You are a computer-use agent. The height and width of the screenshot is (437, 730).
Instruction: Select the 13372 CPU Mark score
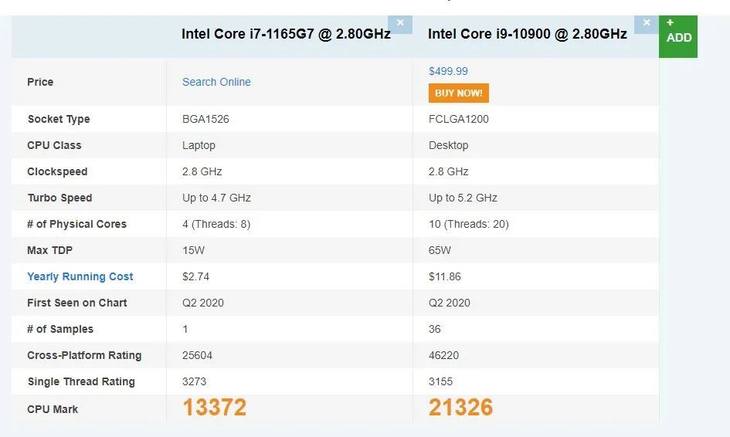(214, 407)
